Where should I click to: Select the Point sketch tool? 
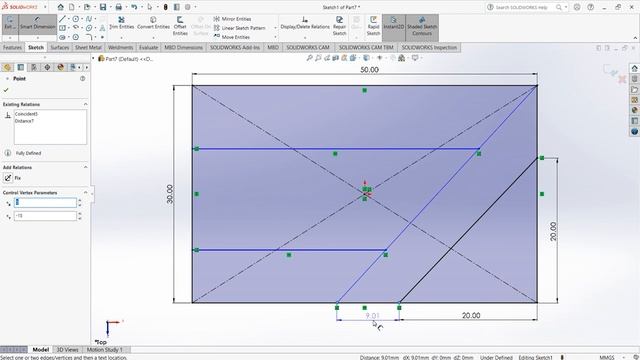click(x=102, y=37)
